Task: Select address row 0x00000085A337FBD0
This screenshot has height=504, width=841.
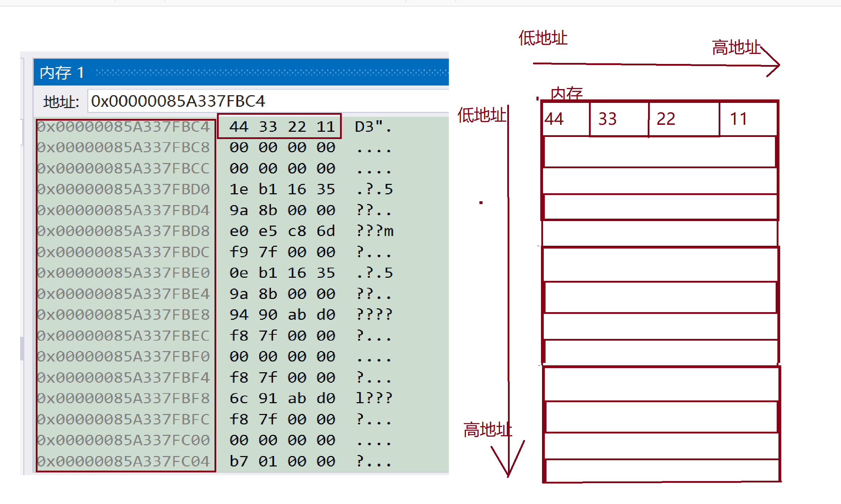Action: click(x=123, y=189)
